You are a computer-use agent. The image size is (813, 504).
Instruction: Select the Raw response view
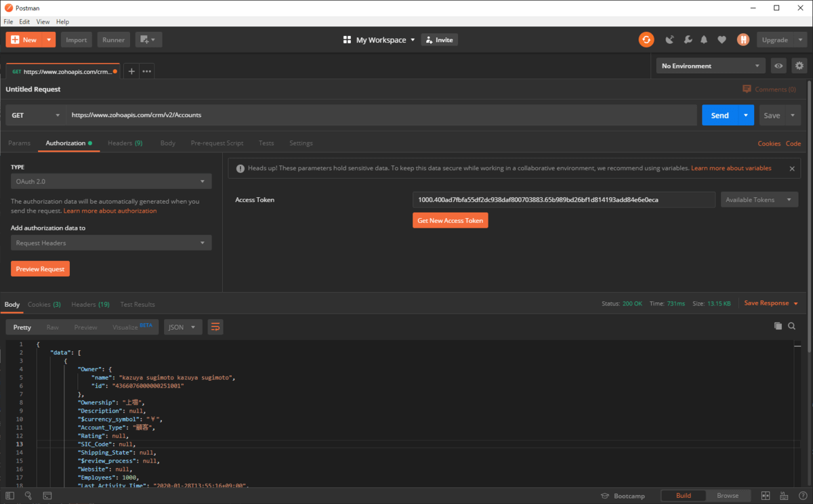(52, 327)
